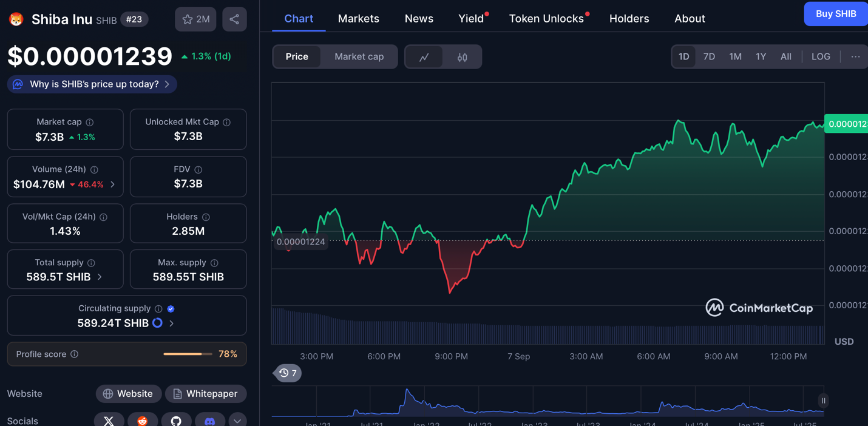Click the circulating supply progress ring icon
This screenshot has width=868, height=426.
[157, 323]
